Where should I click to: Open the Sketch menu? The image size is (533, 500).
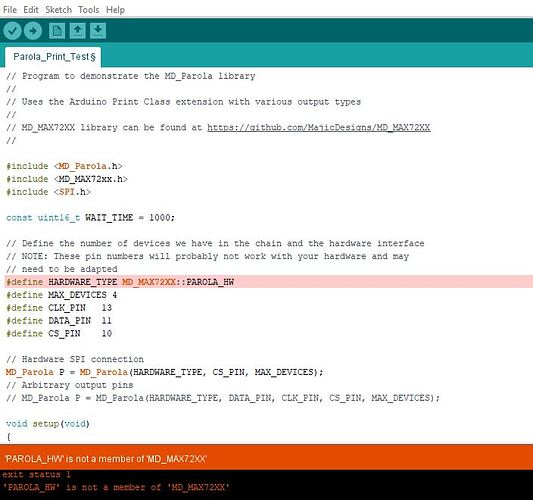(x=58, y=10)
